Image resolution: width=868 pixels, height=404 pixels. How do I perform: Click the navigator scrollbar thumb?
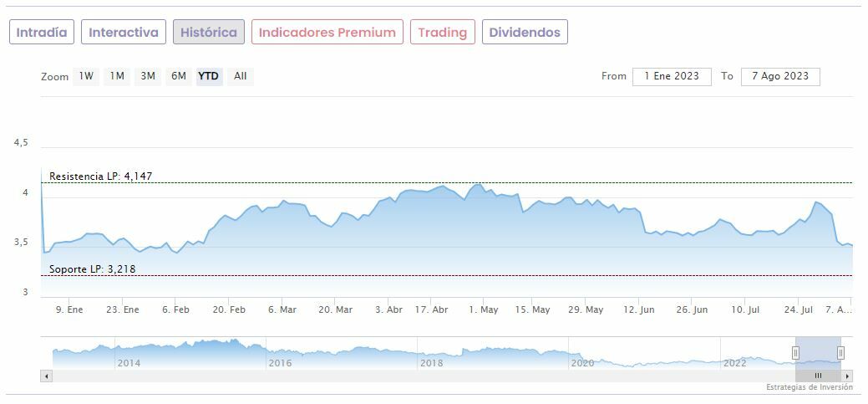818,376
